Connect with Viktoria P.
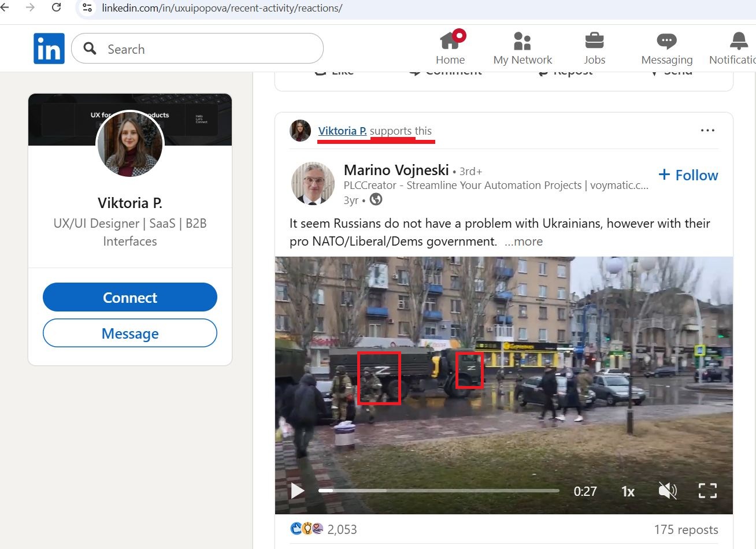 pyautogui.click(x=129, y=297)
